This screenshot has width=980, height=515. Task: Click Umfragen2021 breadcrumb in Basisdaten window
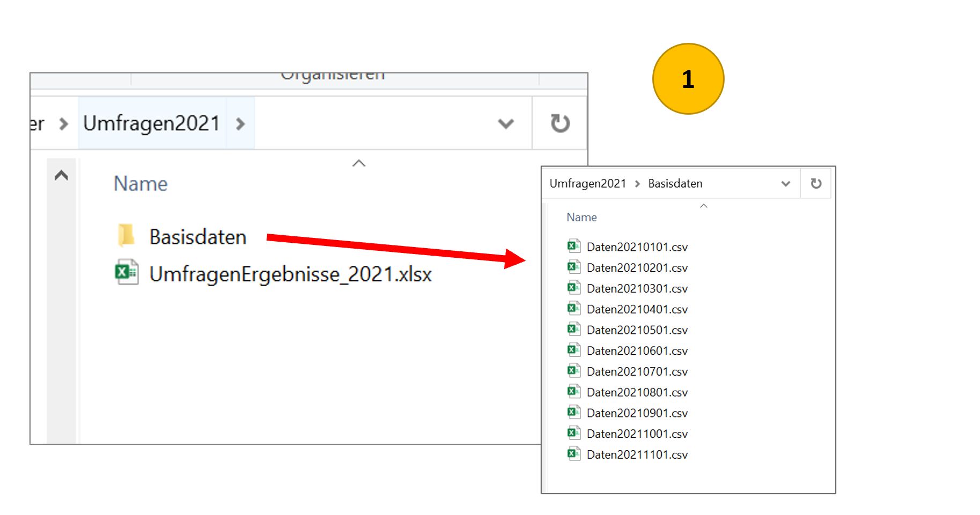coord(588,183)
